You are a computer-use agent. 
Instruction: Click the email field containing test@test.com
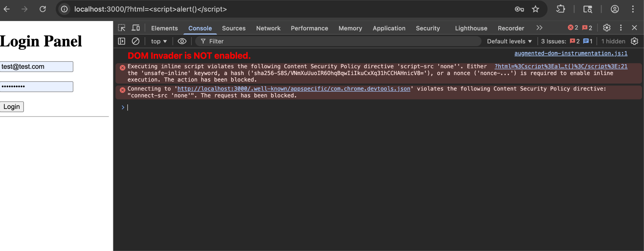pos(36,67)
